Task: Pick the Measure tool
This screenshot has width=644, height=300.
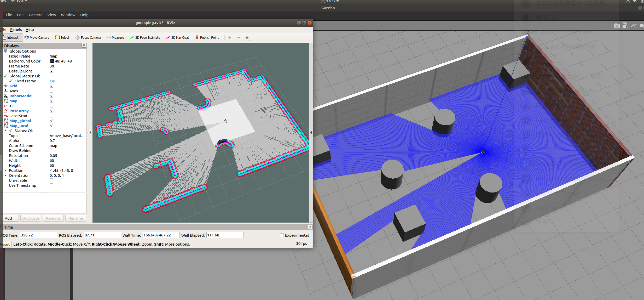Action: [x=115, y=37]
